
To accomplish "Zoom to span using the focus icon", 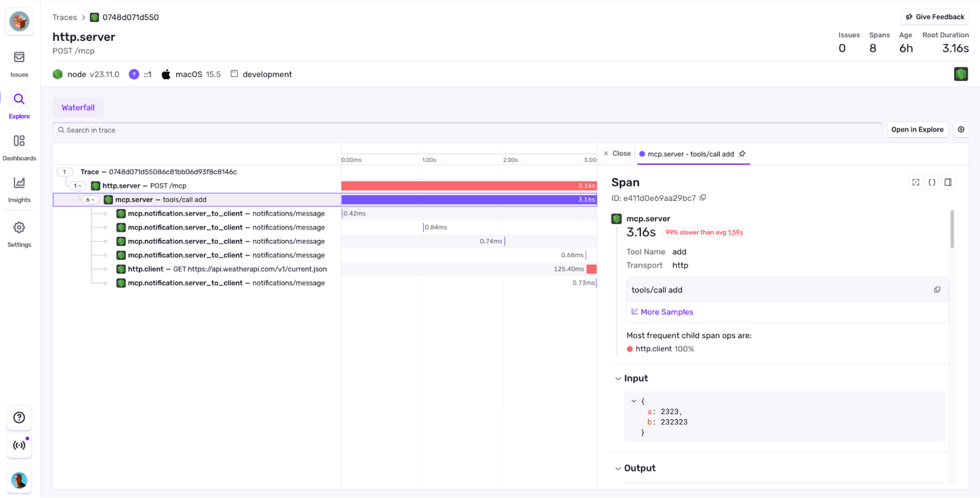I will 916,182.
